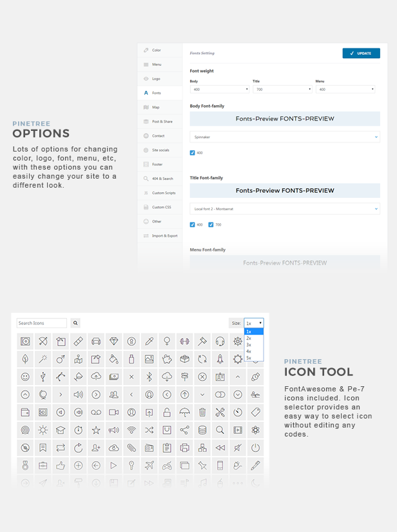
Task: Open the Color settings tab
Action: click(157, 50)
